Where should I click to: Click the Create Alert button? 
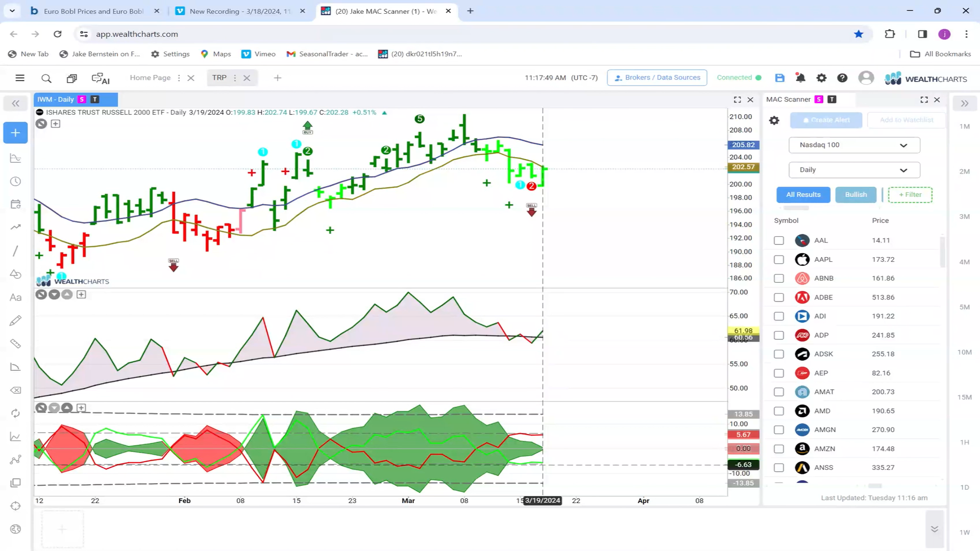[826, 120]
